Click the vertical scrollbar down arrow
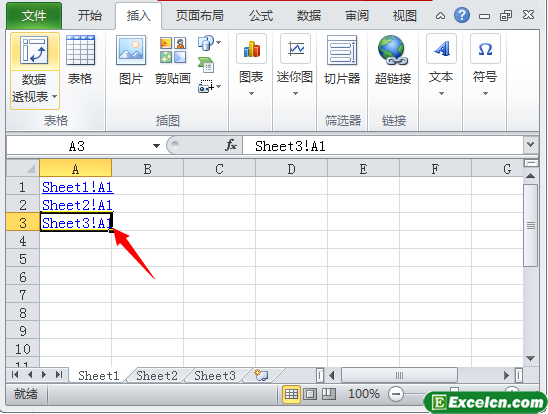Screen dimensions: 548x414 (531, 358)
